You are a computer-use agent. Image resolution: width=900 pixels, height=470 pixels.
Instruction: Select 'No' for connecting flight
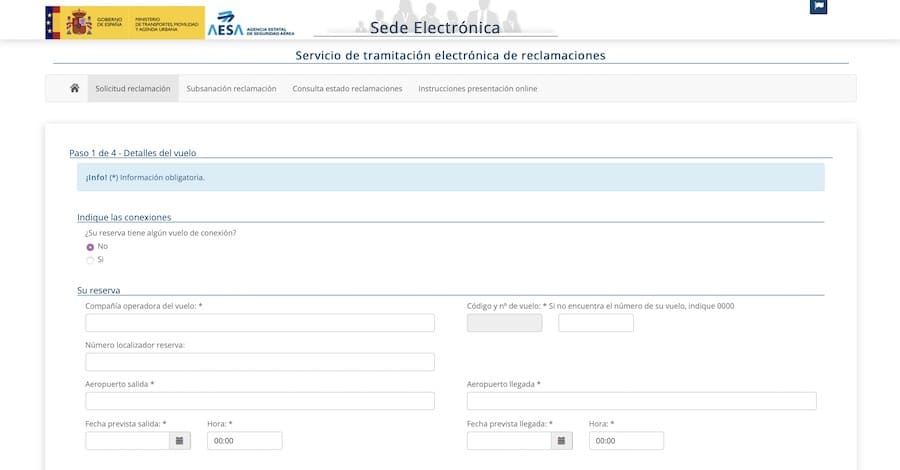point(90,247)
